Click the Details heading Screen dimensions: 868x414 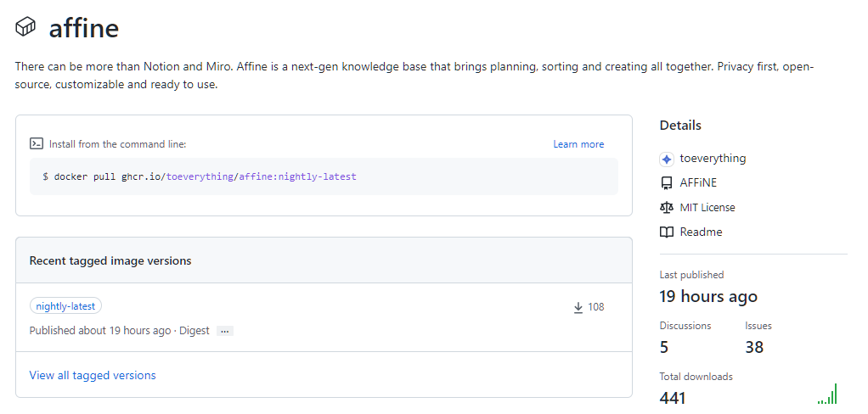(x=680, y=126)
